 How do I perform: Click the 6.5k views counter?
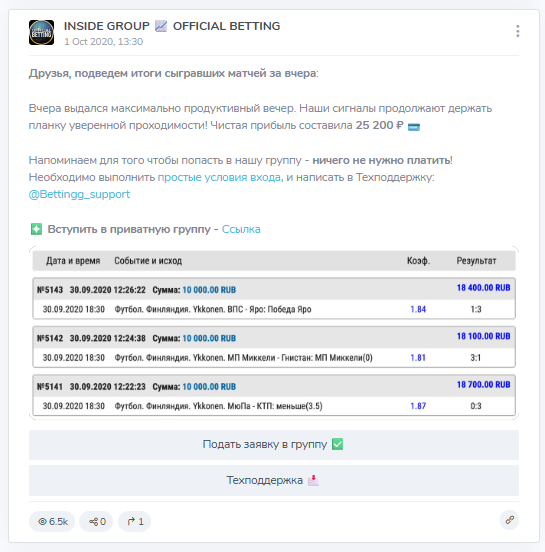[x=52, y=521]
